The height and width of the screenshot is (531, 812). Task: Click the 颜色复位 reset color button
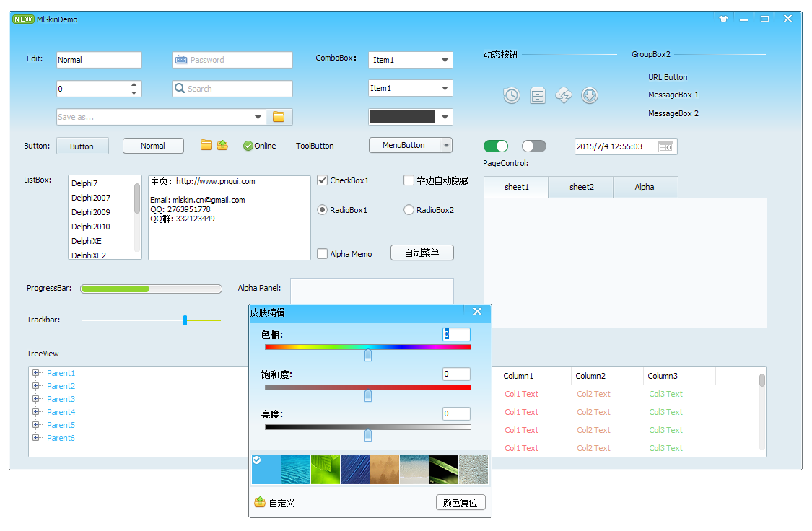point(460,503)
